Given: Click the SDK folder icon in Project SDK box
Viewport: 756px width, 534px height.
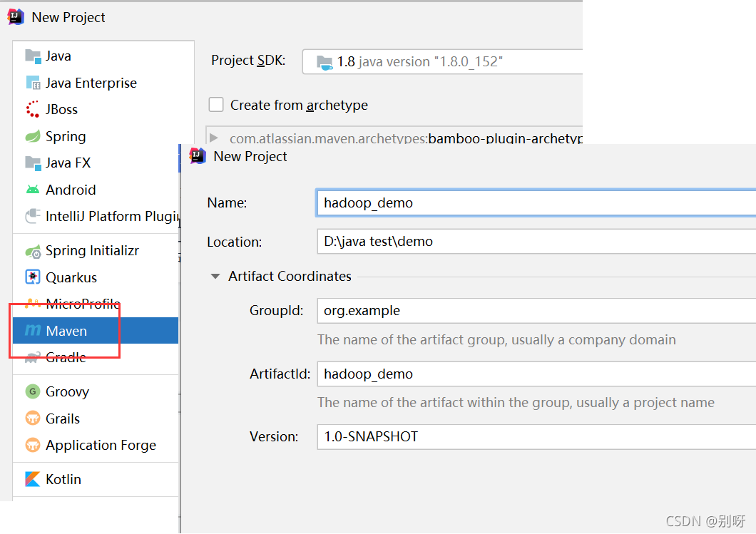Looking at the screenshot, I should click(x=325, y=63).
